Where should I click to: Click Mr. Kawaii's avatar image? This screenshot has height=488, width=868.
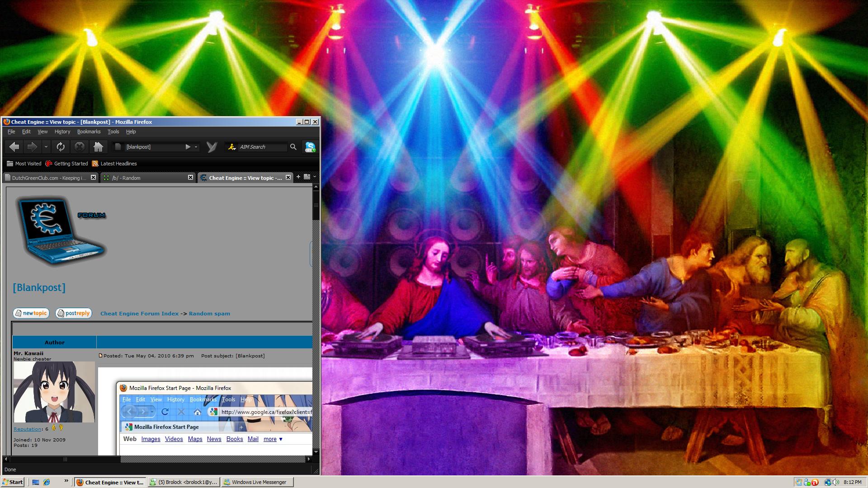(x=54, y=392)
